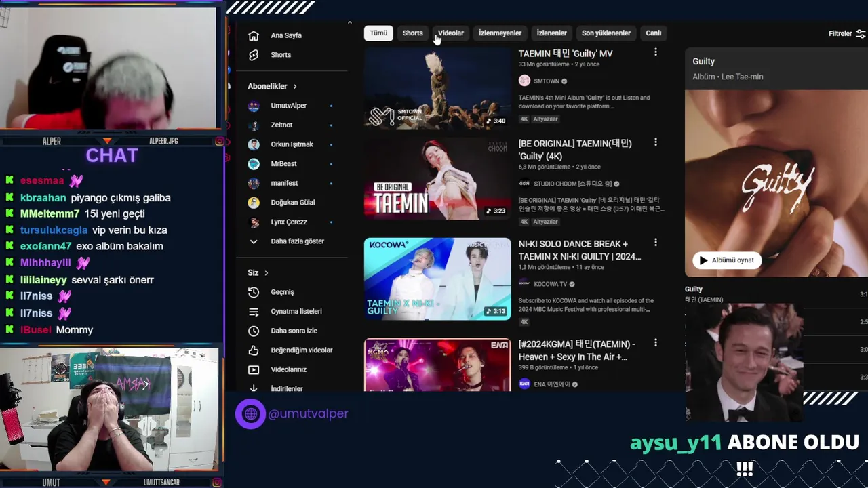The width and height of the screenshot is (868, 488).
Task: Select the İzlenenler filter chip
Action: pyautogui.click(x=551, y=33)
